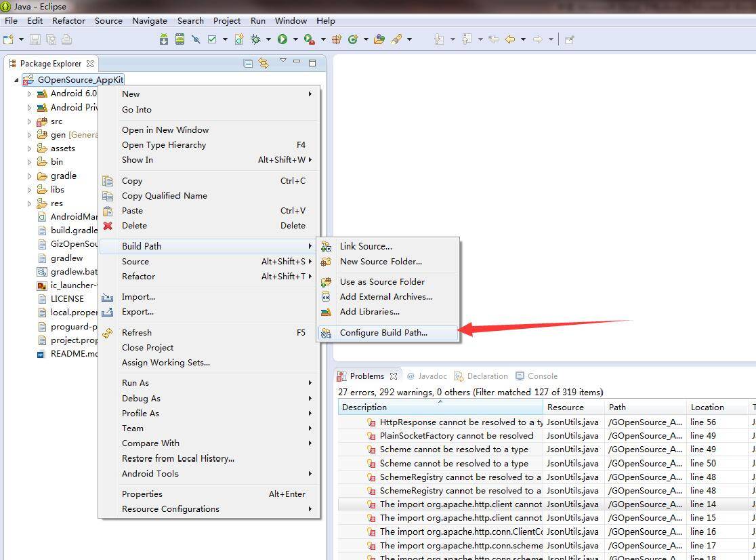
Task: Open the Refactor menu in menu bar
Action: (x=68, y=21)
